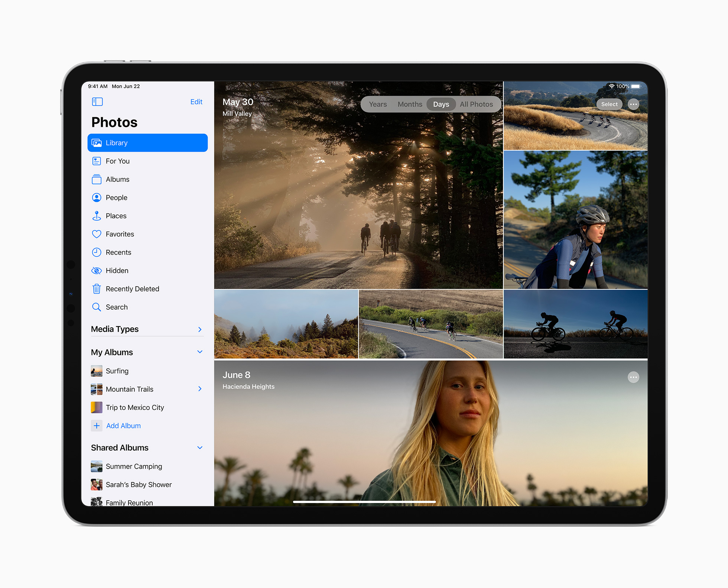Switch to the All Photos tab
Image resolution: width=728 pixels, height=588 pixels.
pos(477,105)
